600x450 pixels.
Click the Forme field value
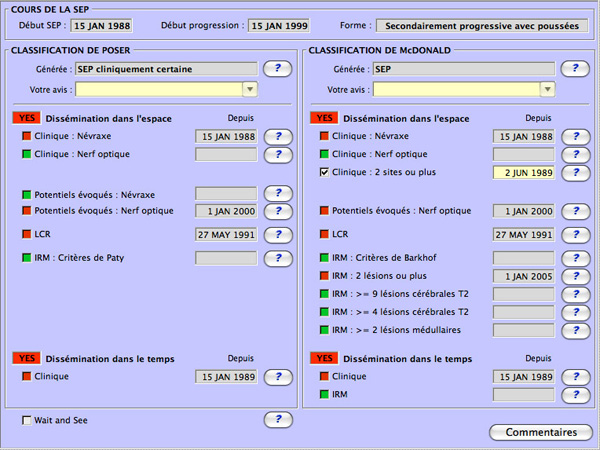(x=482, y=26)
